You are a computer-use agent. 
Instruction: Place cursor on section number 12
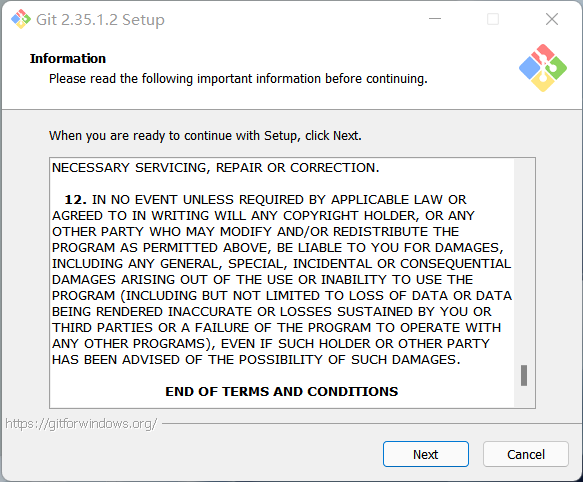click(x=75, y=200)
